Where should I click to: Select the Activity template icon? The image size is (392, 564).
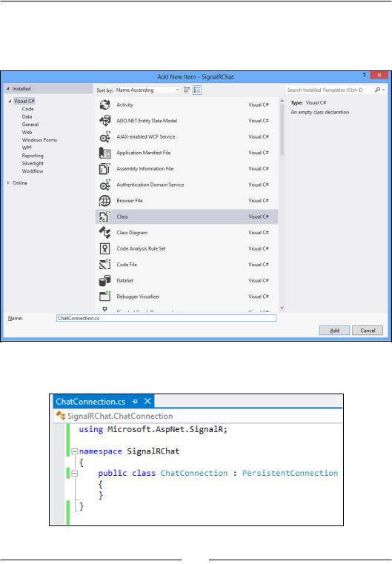[x=104, y=104]
